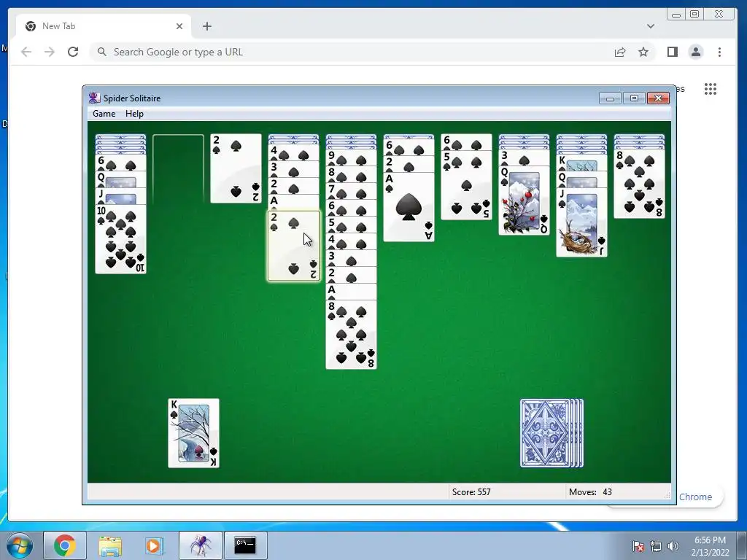This screenshot has width=747, height=560.
Task: Click the network icon in system tray
Action: pos(656,546)
